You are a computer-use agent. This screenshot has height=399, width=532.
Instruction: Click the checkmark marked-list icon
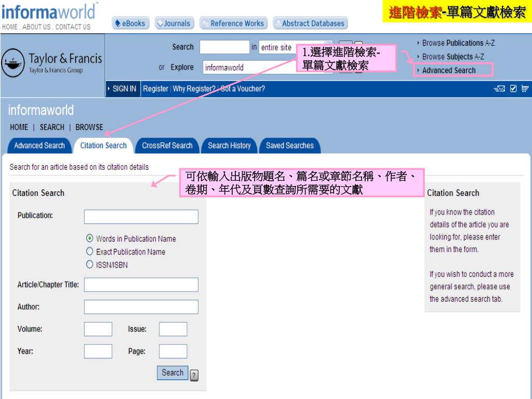(x=513, y=88)
